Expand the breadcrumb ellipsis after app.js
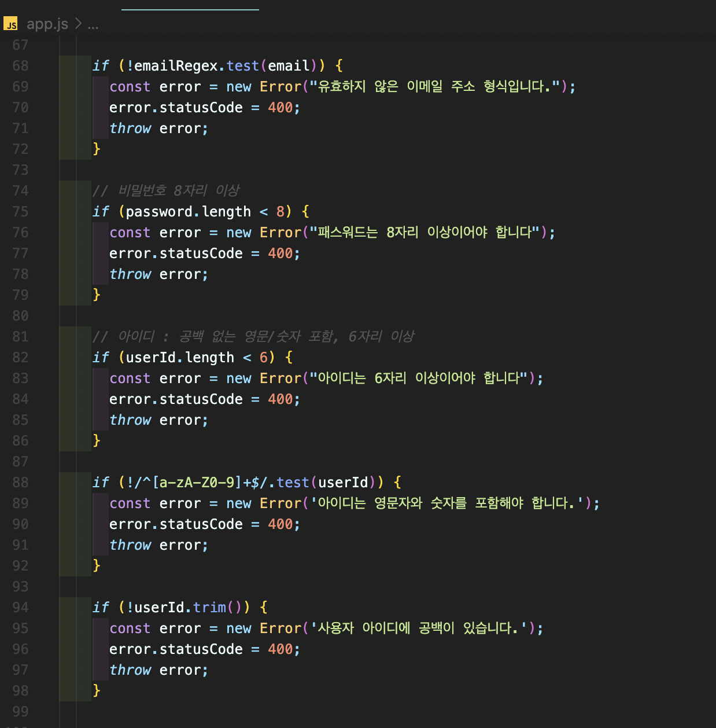This screenshot has width=716, height=728. [x=93, y=24]
